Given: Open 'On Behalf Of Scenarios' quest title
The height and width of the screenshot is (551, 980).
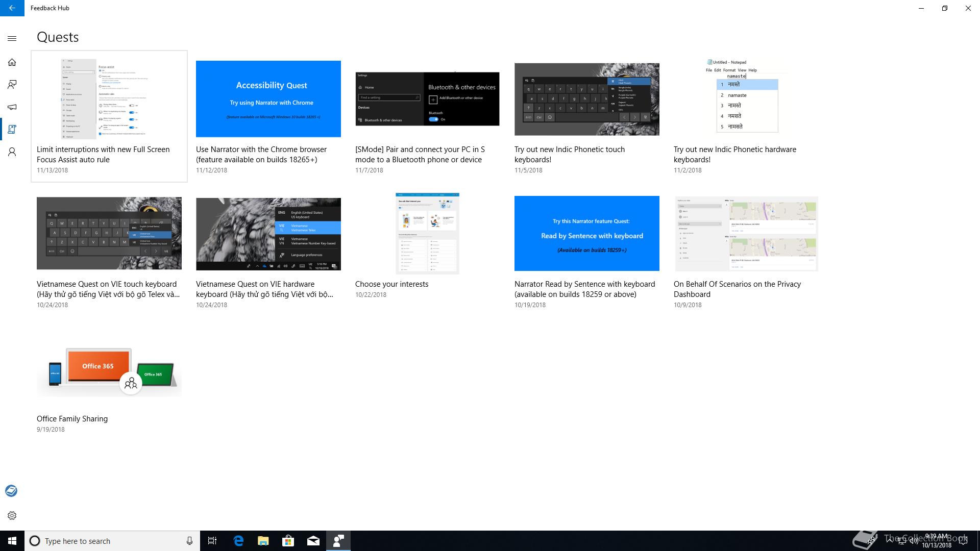Looking at the screenshot, I should tap(738, 289).
